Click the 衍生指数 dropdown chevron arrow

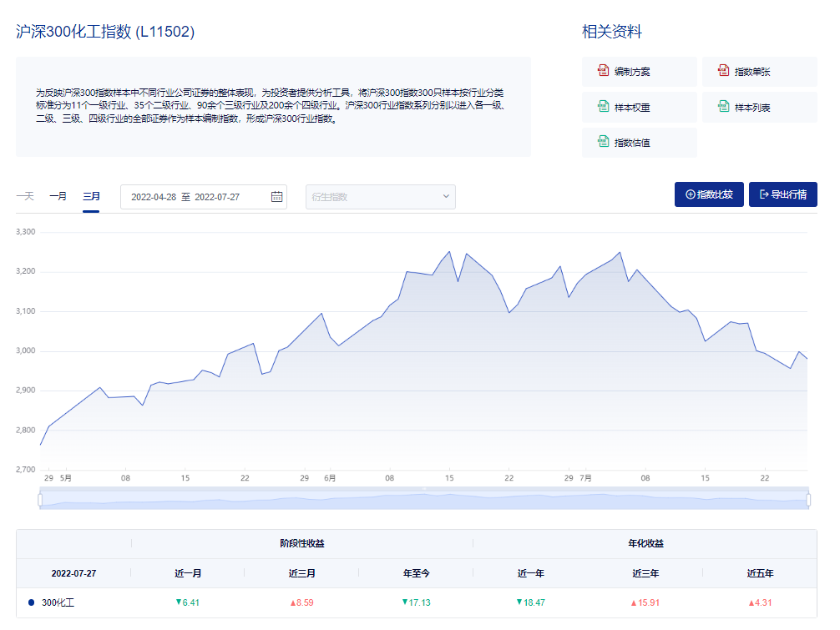(x=446, y=197)
